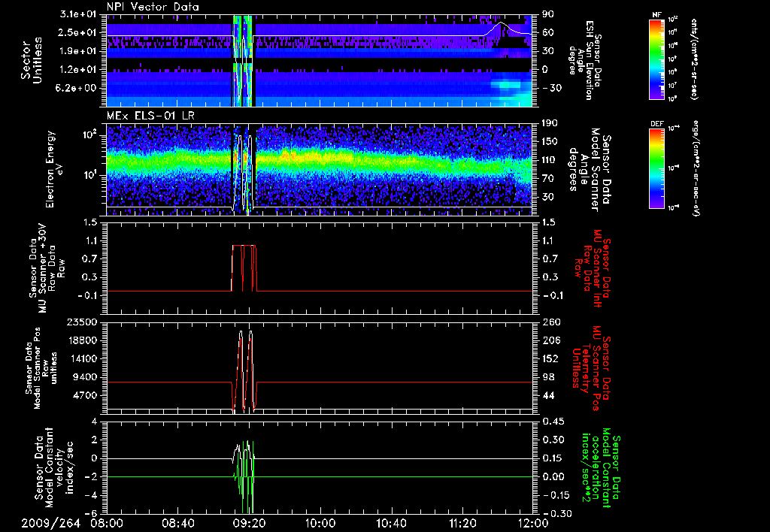This screenshot has height=532, width=770.
Task: Select the NPI Vector Data panel title
Action: [x=154, y=7]
